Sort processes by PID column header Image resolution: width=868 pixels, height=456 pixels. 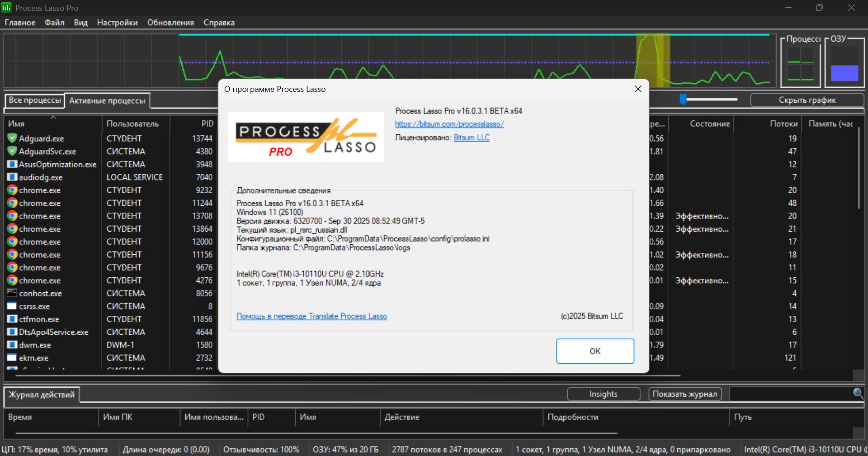(x=207, y=123)
